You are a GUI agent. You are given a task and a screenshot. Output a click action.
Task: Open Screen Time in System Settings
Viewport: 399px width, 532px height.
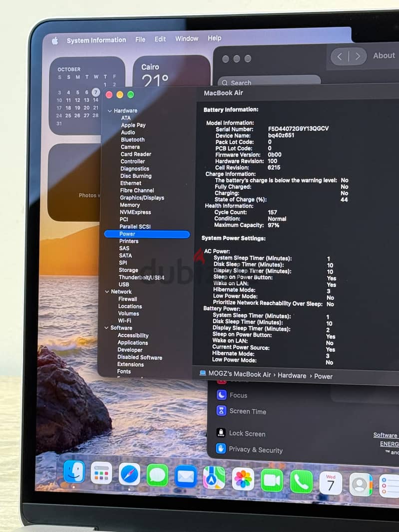pyautogui.click(x=248, y=411)
